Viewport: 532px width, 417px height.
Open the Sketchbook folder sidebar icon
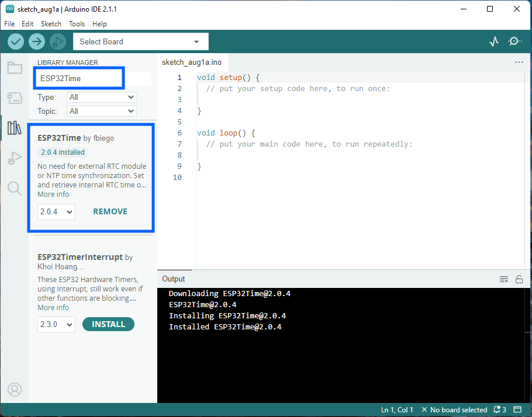[15, 68]
